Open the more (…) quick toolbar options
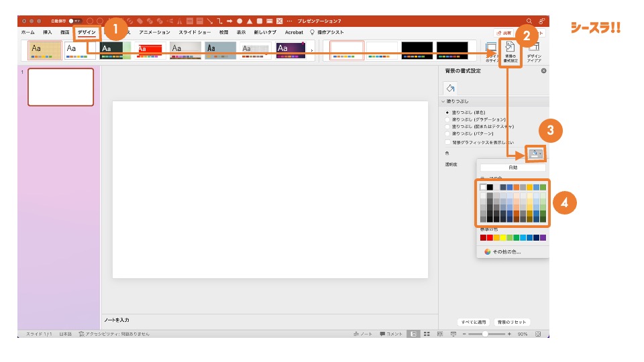This screenshot has height=362, width=644. tap(290, 21)
